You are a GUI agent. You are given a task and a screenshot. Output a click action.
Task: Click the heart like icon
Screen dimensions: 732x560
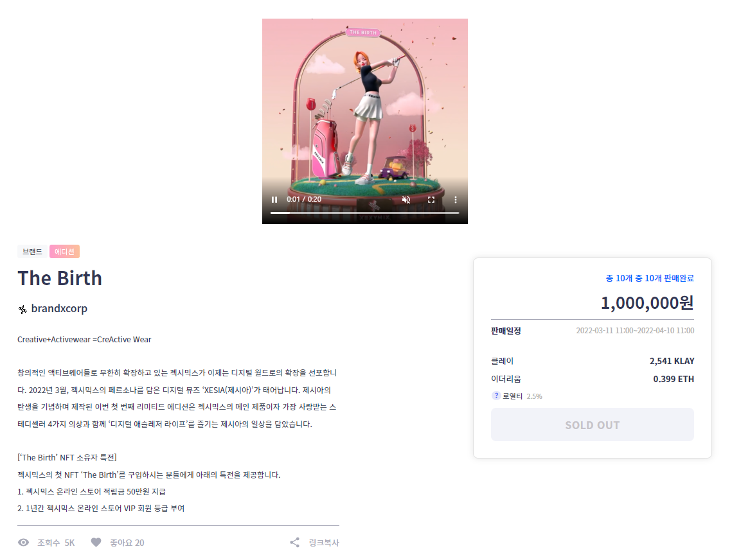point(96,542)
